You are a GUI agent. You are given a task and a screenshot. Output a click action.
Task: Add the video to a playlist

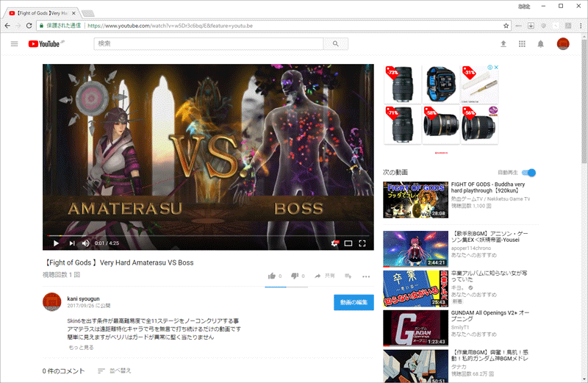tap(348, 276)
